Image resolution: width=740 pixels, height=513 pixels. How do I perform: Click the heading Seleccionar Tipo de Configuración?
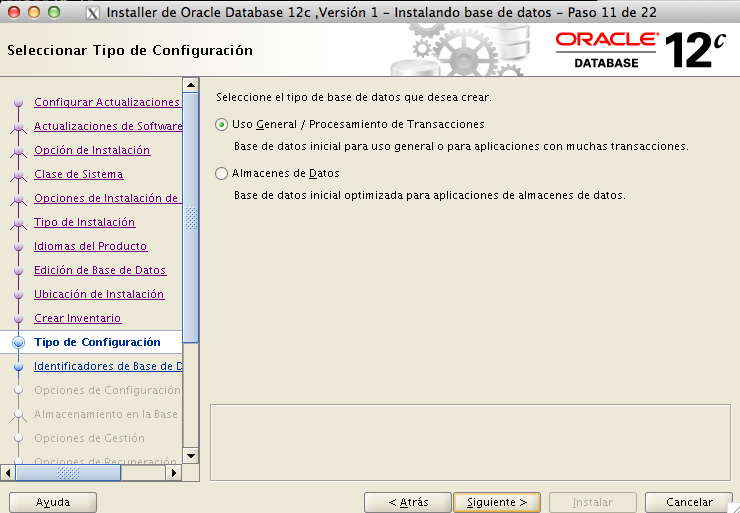pyautogui.click(x=130, y=50)
